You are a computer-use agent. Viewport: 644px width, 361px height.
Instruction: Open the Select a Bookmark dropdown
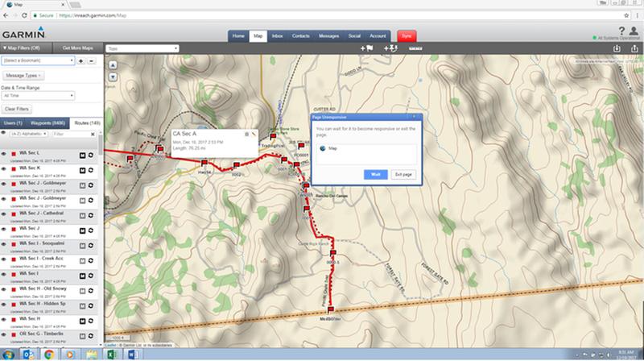tap(38, 60)
